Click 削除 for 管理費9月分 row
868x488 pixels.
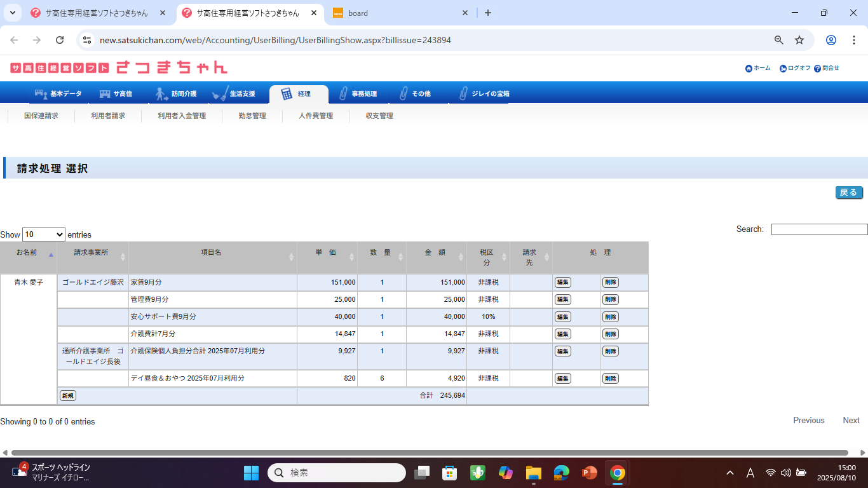610,300
